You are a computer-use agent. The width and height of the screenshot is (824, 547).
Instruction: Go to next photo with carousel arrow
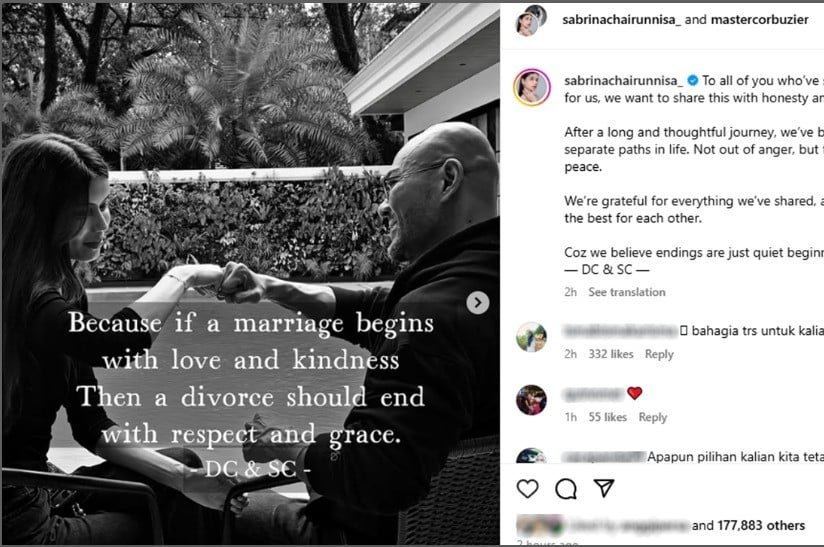click(x=478, y=303)
